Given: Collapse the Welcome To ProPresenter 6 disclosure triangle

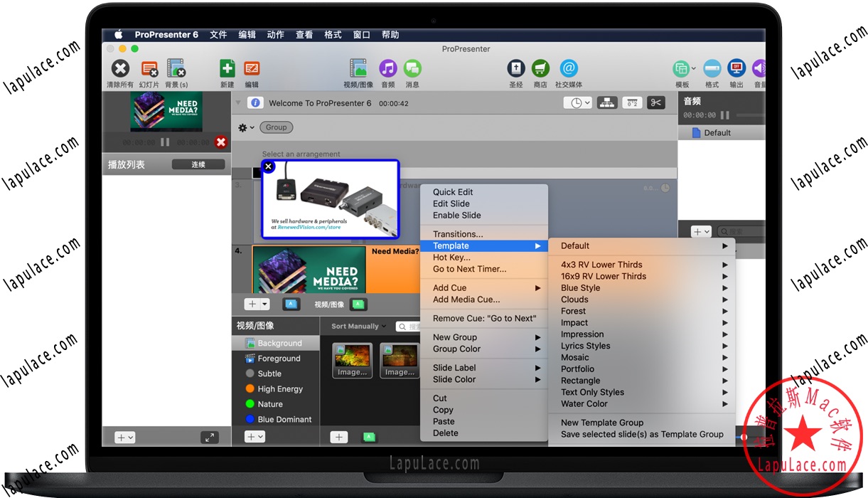Looking at the screenshot, I should pyautogui.click(x=238, y=103).
